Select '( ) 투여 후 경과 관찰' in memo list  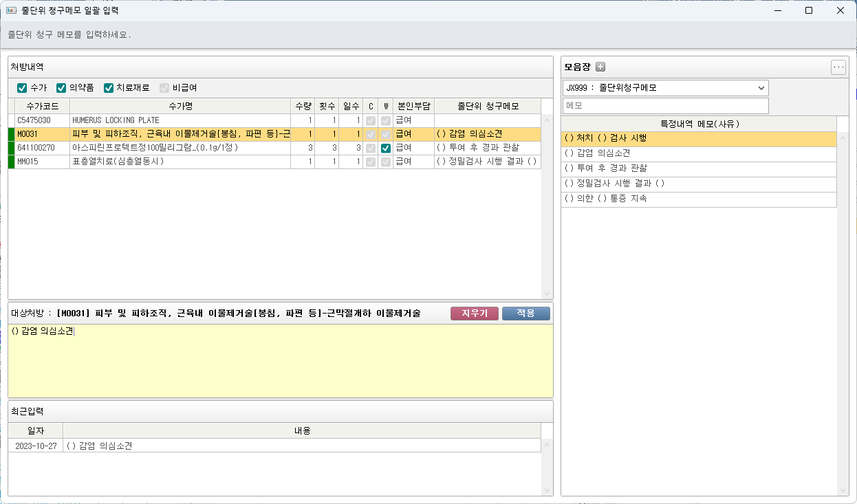tap(698, 168)
